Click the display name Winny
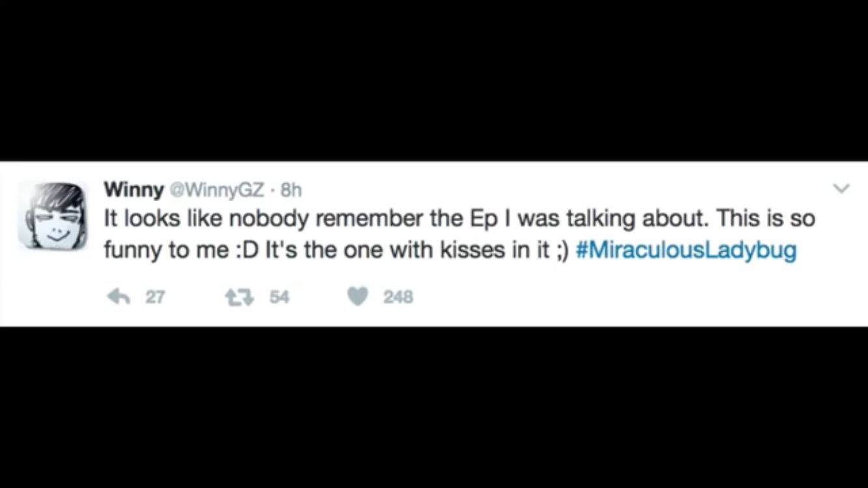 point(134,189)
